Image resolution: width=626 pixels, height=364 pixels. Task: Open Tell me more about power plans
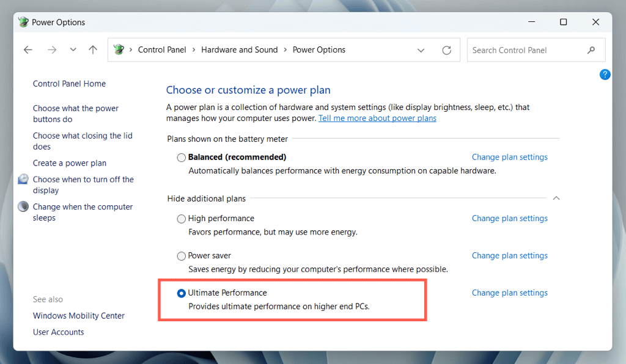[377, 118]
